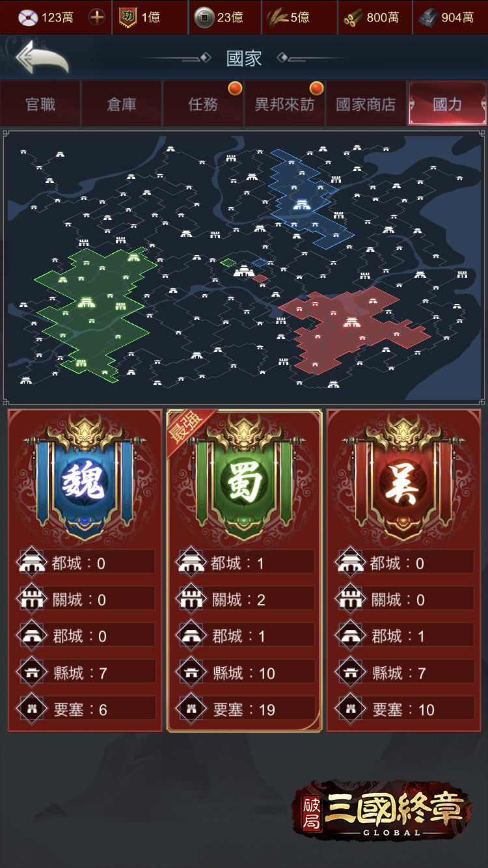This screenshot has width=488, height=868.
Task: Tap the silver ingot currency icon
Action: click(x=29, y=18)
